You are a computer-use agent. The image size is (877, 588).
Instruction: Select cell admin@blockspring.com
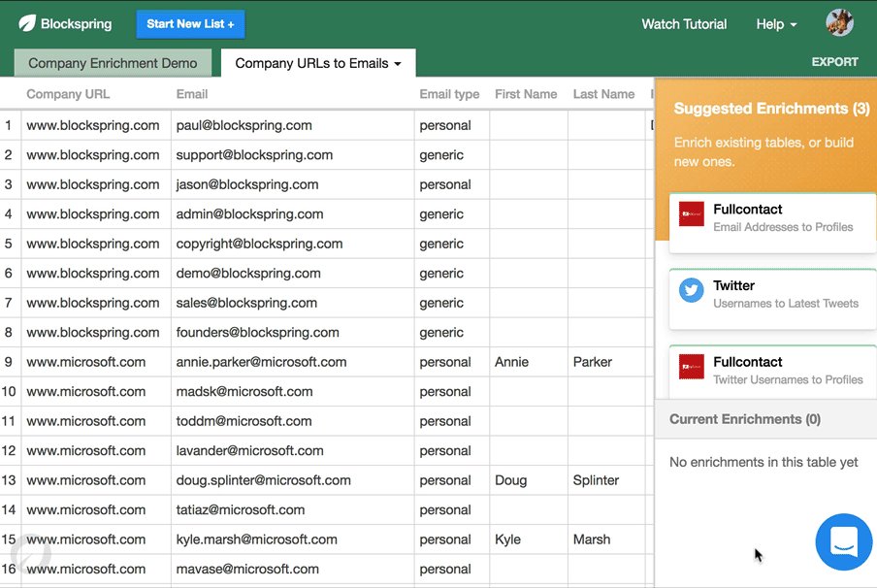coord(293,214)
